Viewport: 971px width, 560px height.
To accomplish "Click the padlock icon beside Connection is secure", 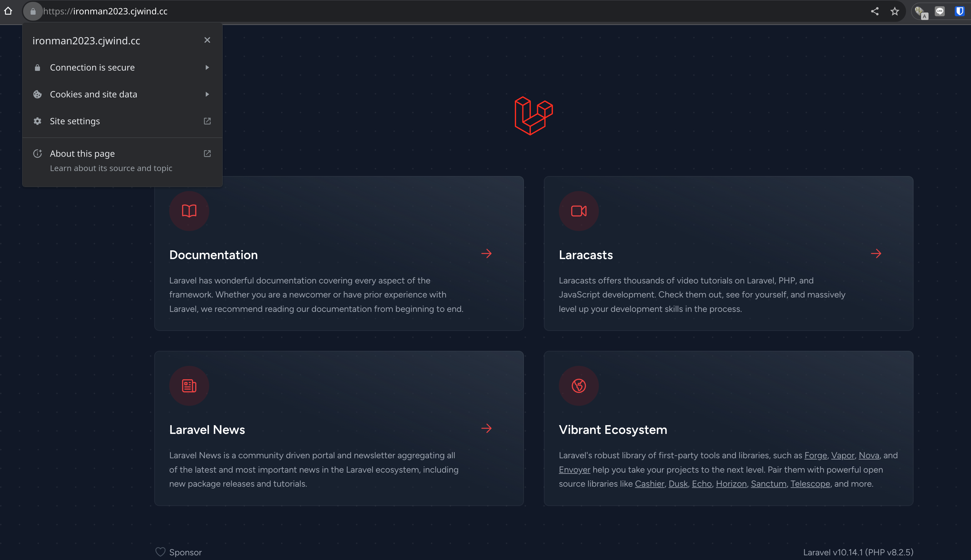I will 37,68.
